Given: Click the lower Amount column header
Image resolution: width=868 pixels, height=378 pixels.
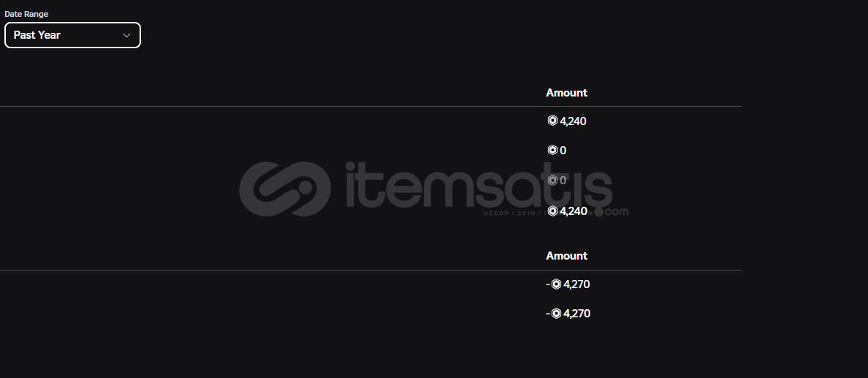Looking at the screenshot, I should (566, 255).
